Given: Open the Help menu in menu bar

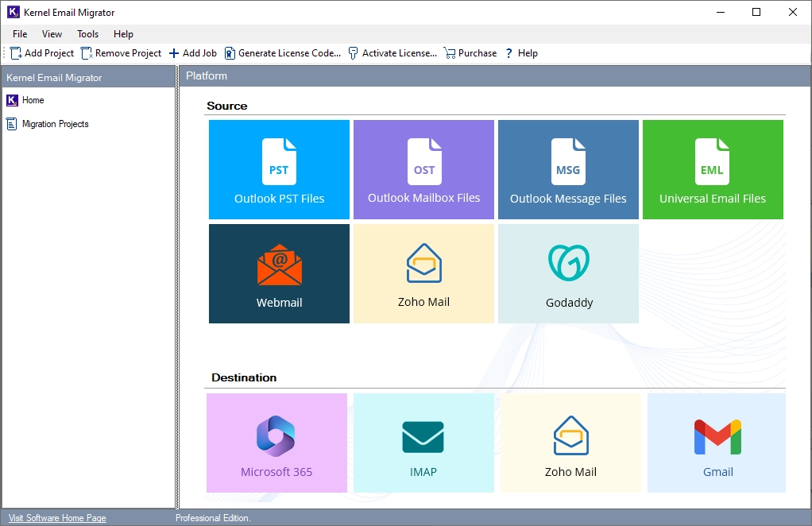Looking at the screenshot, I should coord(123,33).
